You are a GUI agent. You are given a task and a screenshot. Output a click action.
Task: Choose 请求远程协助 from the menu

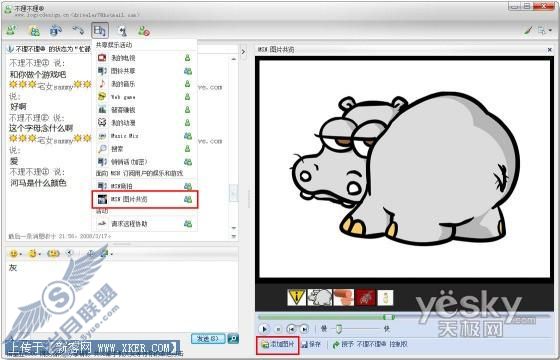145,224
